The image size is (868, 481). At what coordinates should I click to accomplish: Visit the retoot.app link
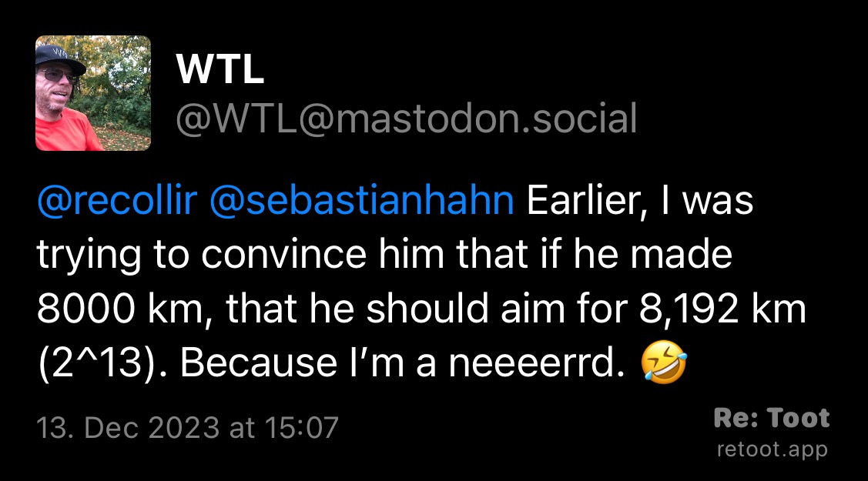[772, 449]
